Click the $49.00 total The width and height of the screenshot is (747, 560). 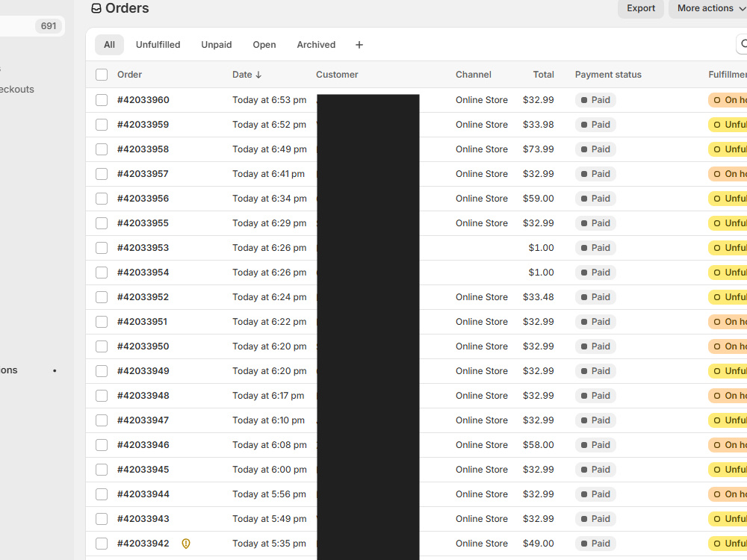539,544
